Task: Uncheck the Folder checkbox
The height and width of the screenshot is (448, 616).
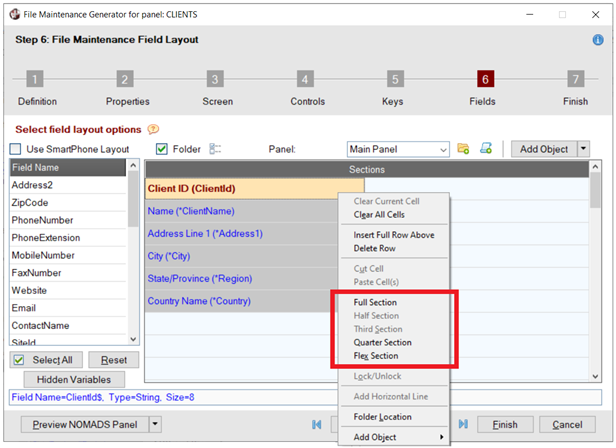Action: (163, 150)
